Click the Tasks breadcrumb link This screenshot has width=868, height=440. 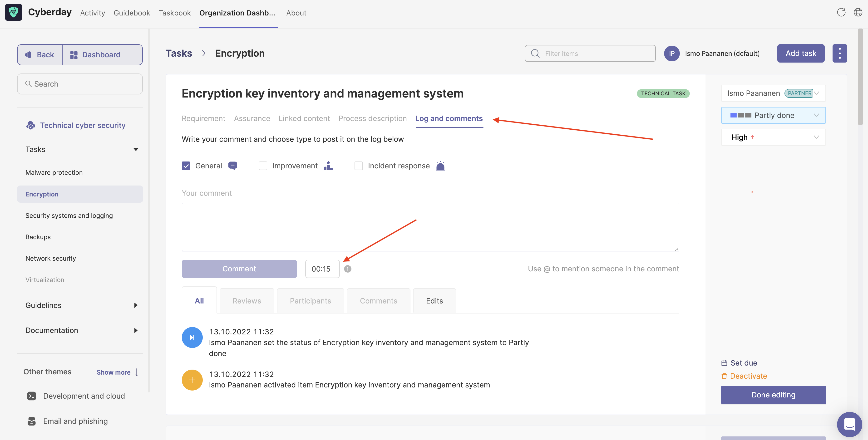(x=179, y=53)
